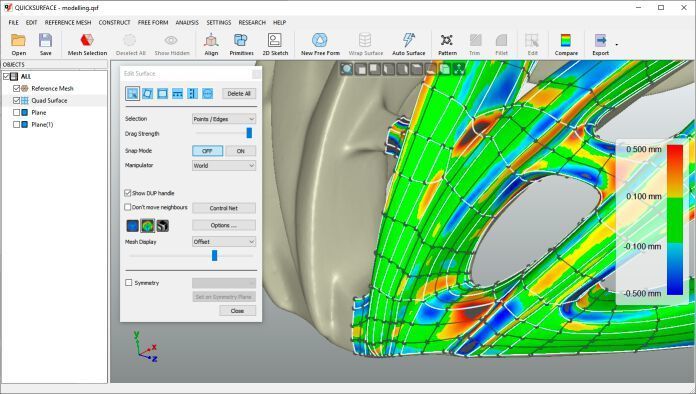The height and width of the screenshot is (394, 696).
Task: Open the FREE FORM menu
Action: click(x=153, y=22)
